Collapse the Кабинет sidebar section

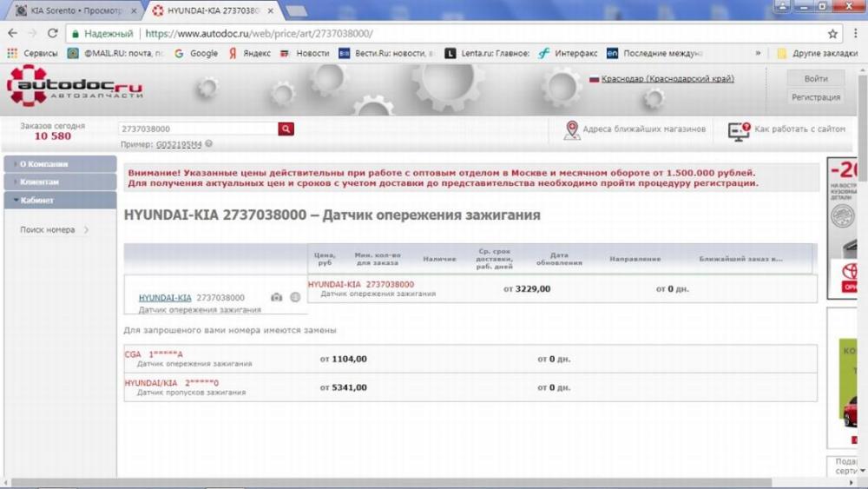click(x=59, y=200)
